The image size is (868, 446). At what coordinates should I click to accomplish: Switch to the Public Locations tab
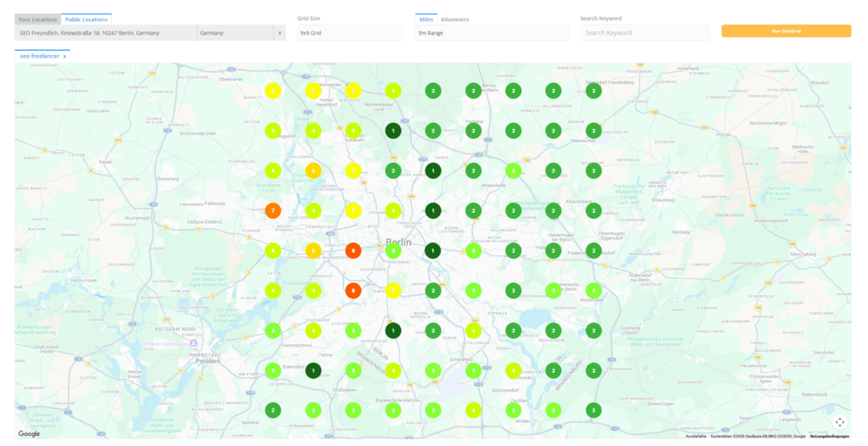(86, 20)
